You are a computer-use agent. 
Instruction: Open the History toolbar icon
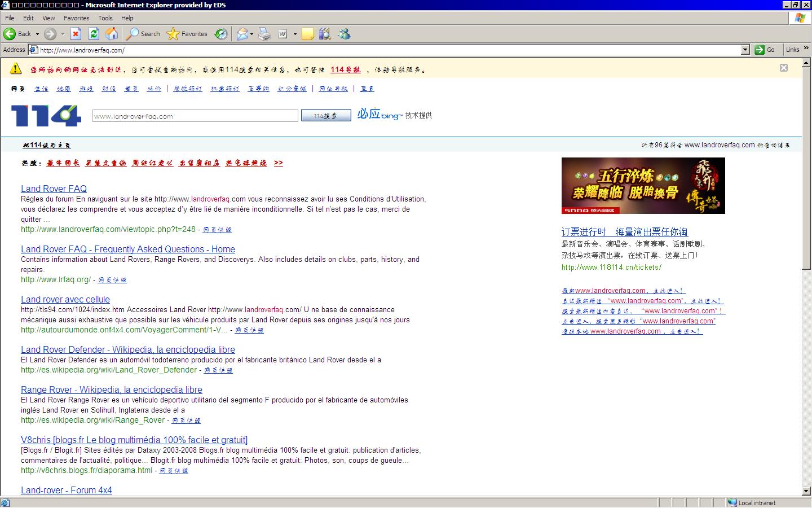[x=221, y=34]
